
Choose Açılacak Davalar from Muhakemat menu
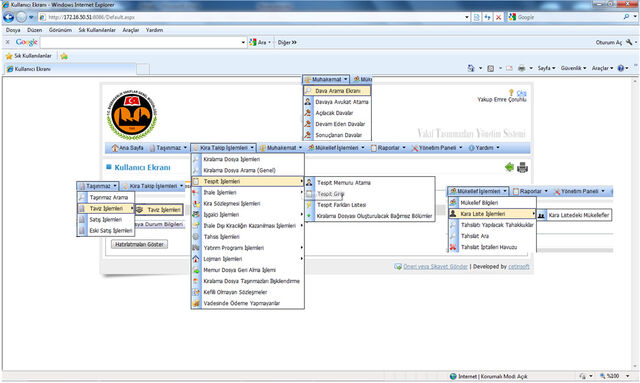click(337, 113)
